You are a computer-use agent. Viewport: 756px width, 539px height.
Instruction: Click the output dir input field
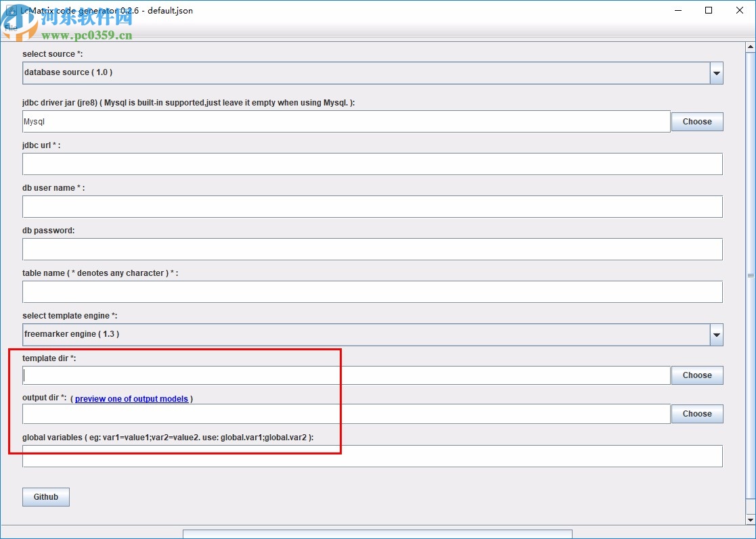point(346,414)
